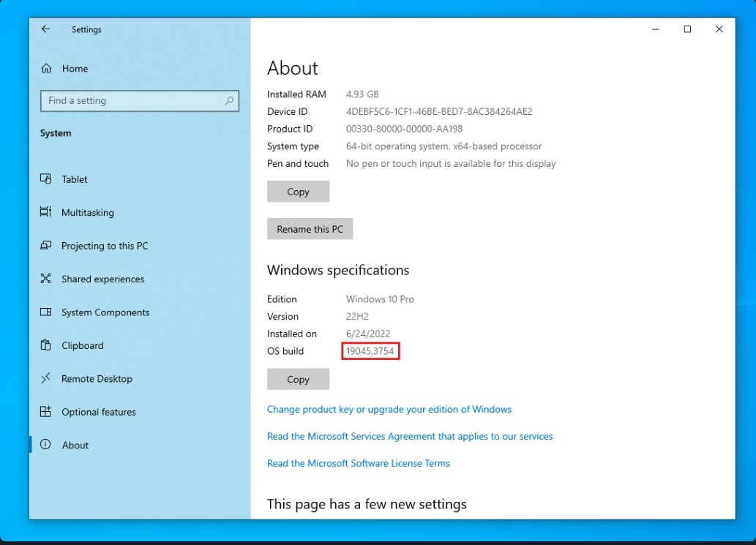
Task: Click the Remote Desktop icon
Action: click(x=46, y=378)
